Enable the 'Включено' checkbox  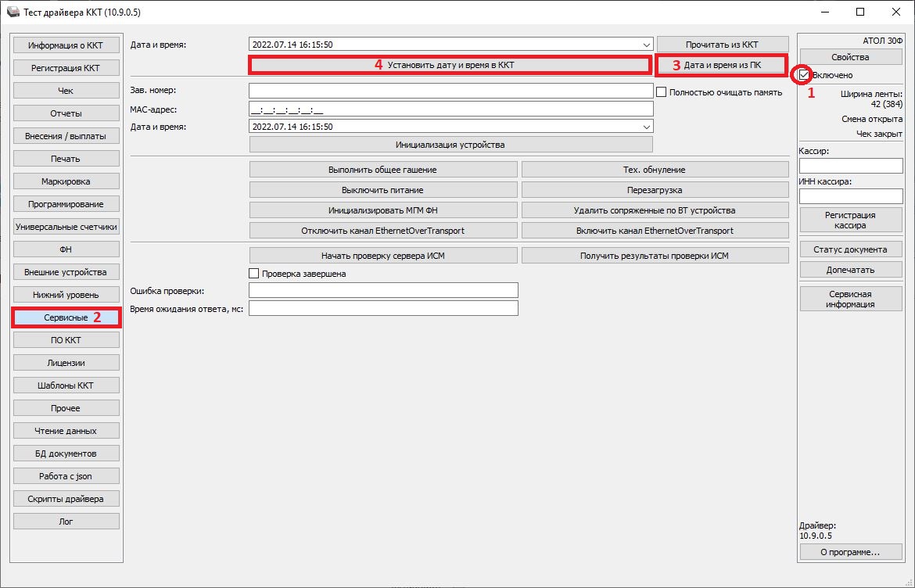[x=805, y=75]
